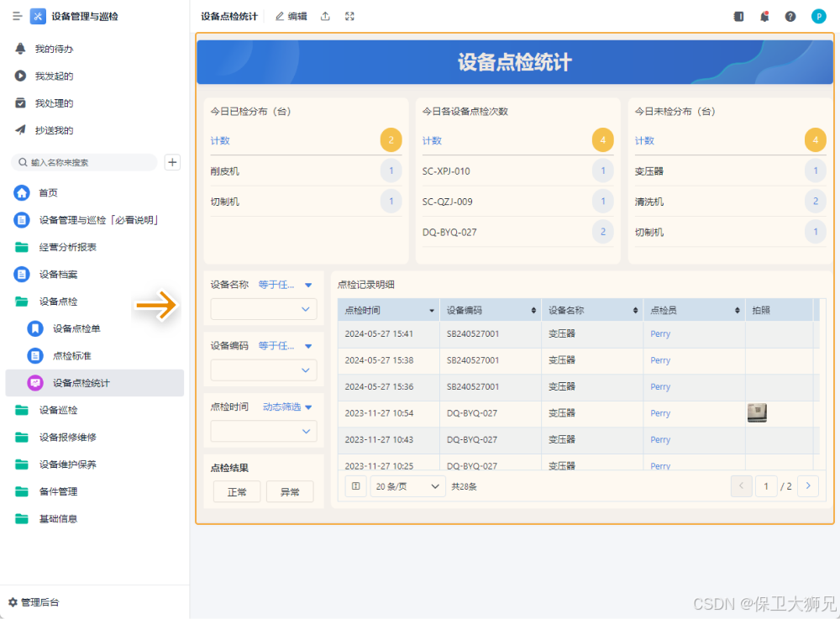
Task: Open 抄送我的 paper plane icon
Action: click(x=20, y=130)
